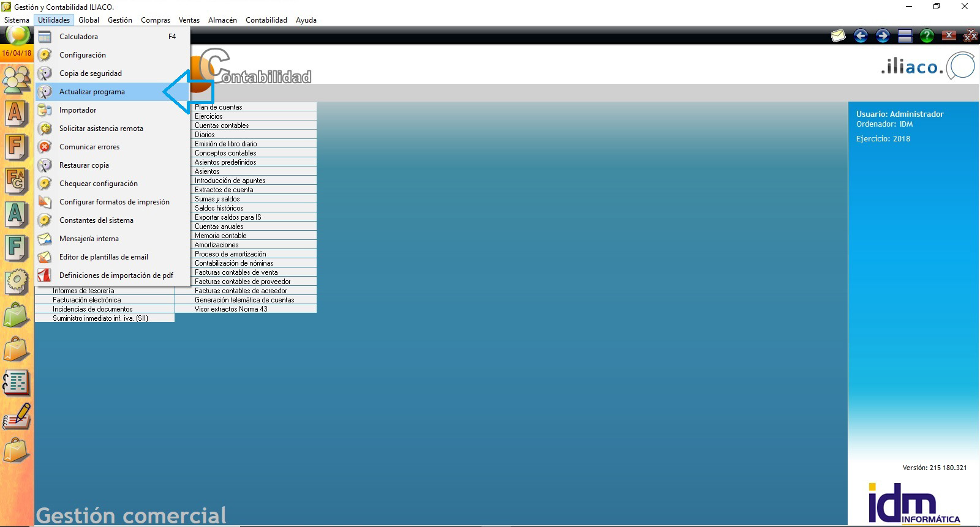980x527 pixels.
Task: Click the green F document sidebar icon
Action: pyautogui.click(x=17, y=249)
